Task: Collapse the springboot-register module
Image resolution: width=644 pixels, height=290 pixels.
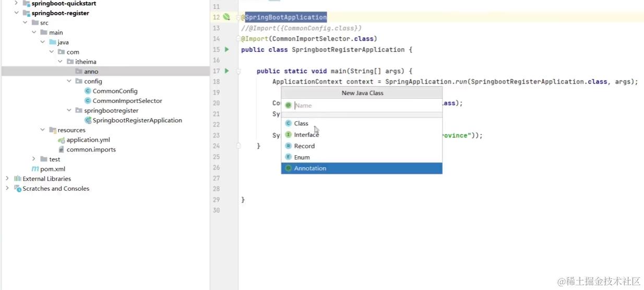Action: [17, 13]
